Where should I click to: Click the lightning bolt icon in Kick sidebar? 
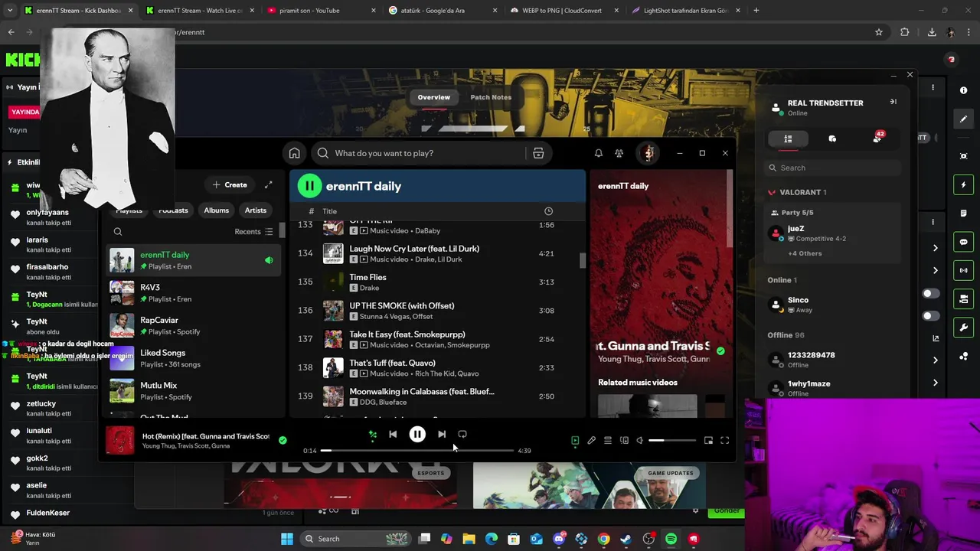(x=963, y=184)
